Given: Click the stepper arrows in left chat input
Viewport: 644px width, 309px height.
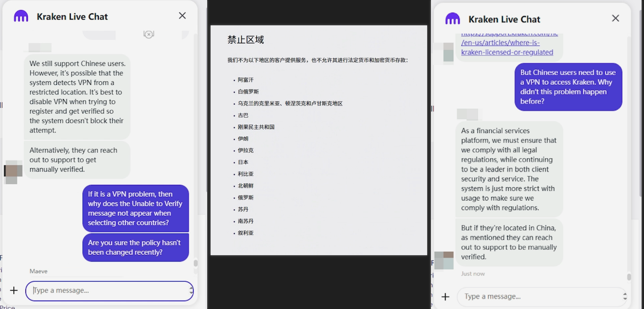Looking at the screenshot, I should [191, 290].
